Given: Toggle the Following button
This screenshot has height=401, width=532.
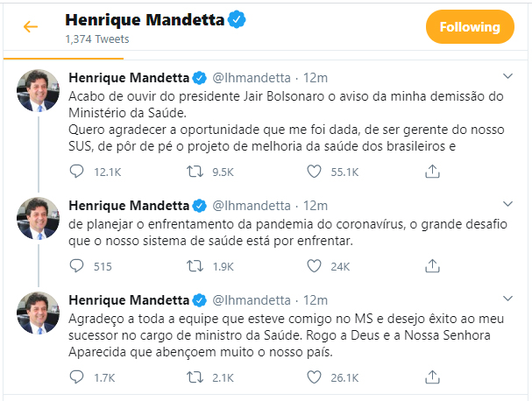Looking at the screenshot, I should click(469, 27).
